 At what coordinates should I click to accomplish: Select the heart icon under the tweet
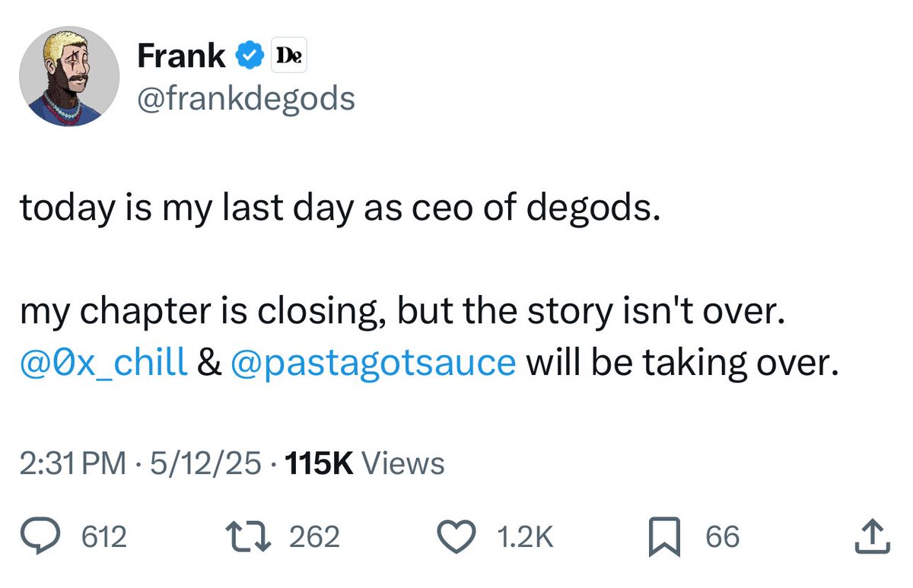click(x=457, y=536)
